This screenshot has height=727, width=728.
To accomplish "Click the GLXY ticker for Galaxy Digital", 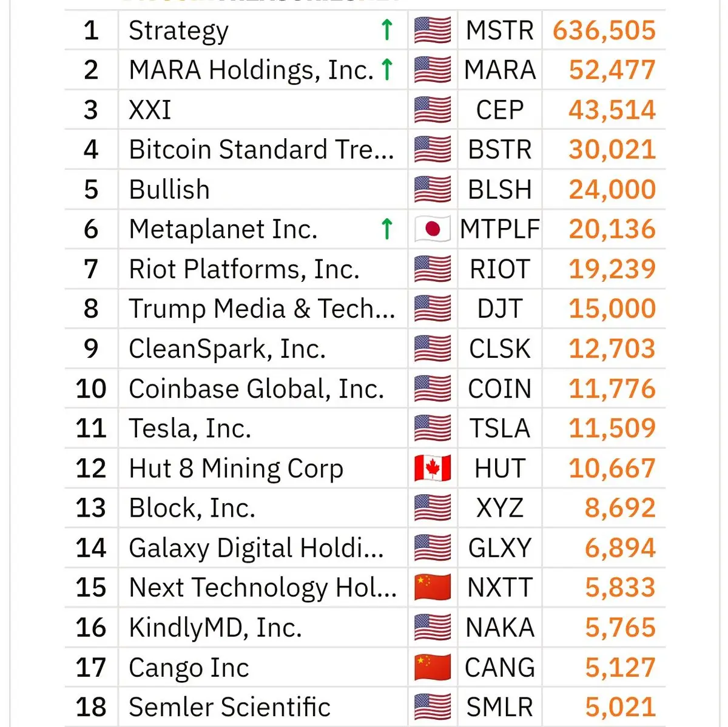I will (500, 548).
